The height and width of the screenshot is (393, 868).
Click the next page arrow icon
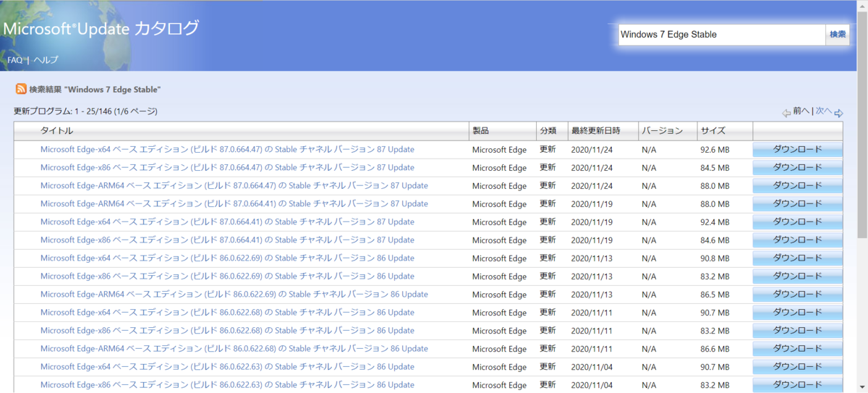coord(839,113)
